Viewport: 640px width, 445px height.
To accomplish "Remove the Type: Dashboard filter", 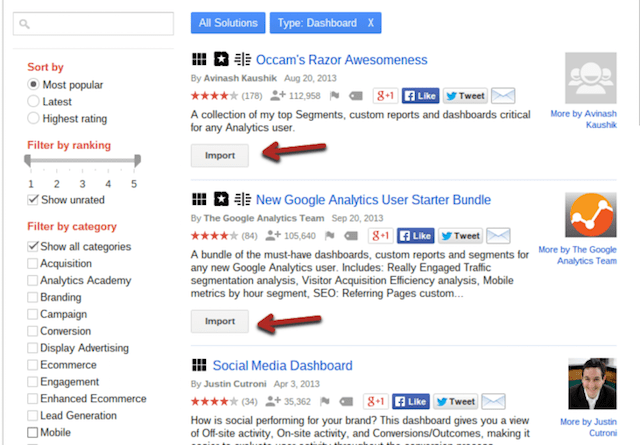I will click(x=371, y=22).
